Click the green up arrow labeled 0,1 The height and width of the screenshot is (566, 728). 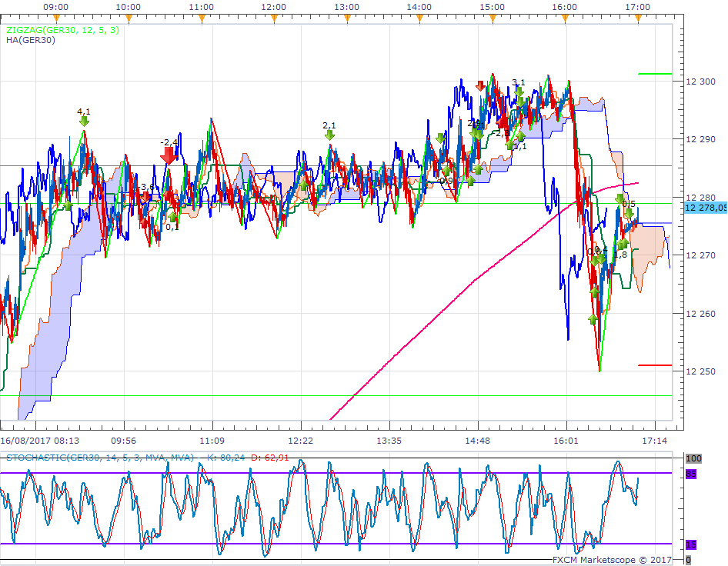point(173,217)
